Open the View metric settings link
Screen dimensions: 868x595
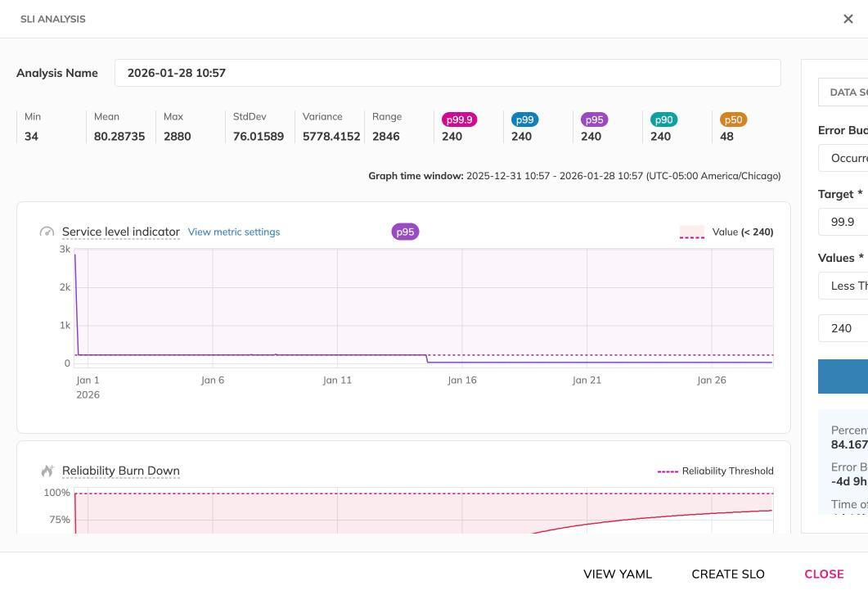pyautogui.click(x=233, y=232)
